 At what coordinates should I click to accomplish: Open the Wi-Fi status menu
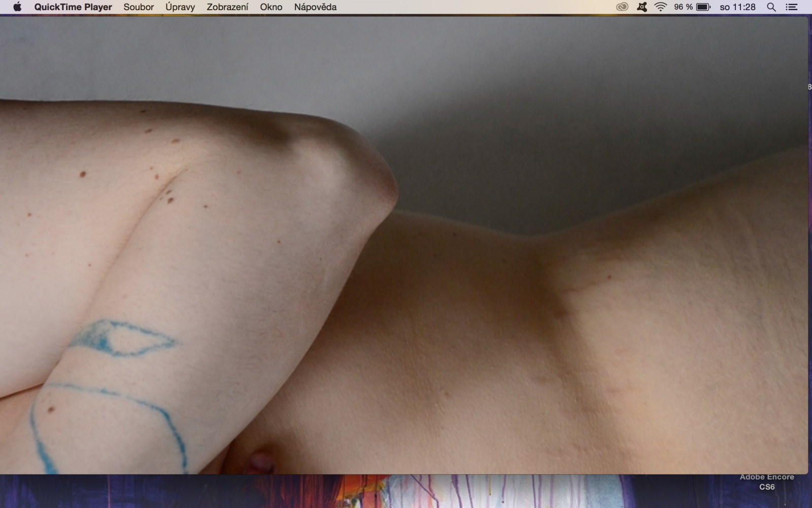(x=660, y=7)
